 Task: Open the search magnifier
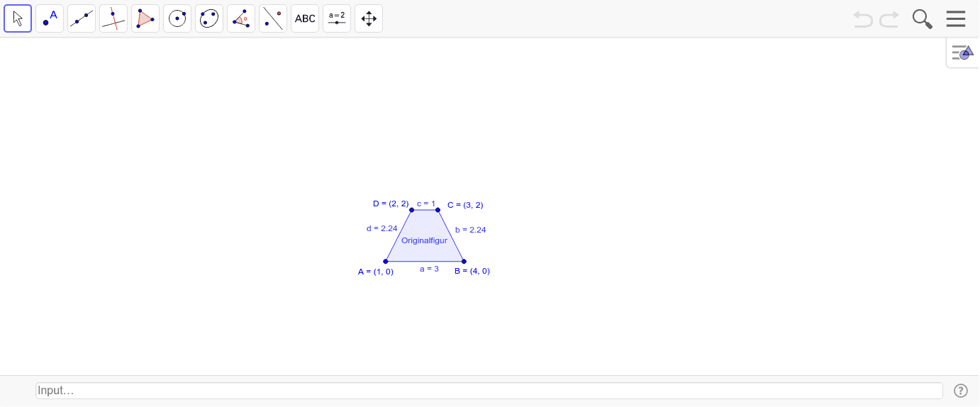922,19
